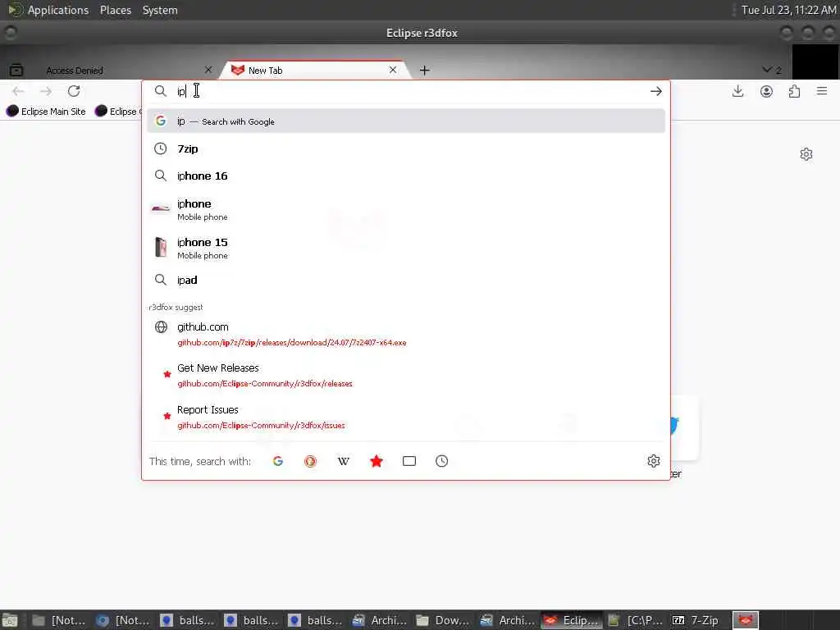Open new tab page customize gear
The image size is (840, 630).
pyautogui.click(x=806, y=154)
